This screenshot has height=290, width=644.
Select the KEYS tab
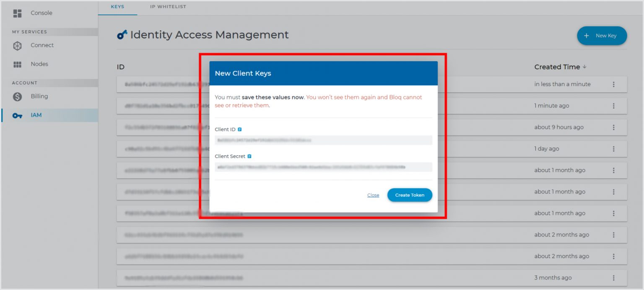tap(117, 6)
